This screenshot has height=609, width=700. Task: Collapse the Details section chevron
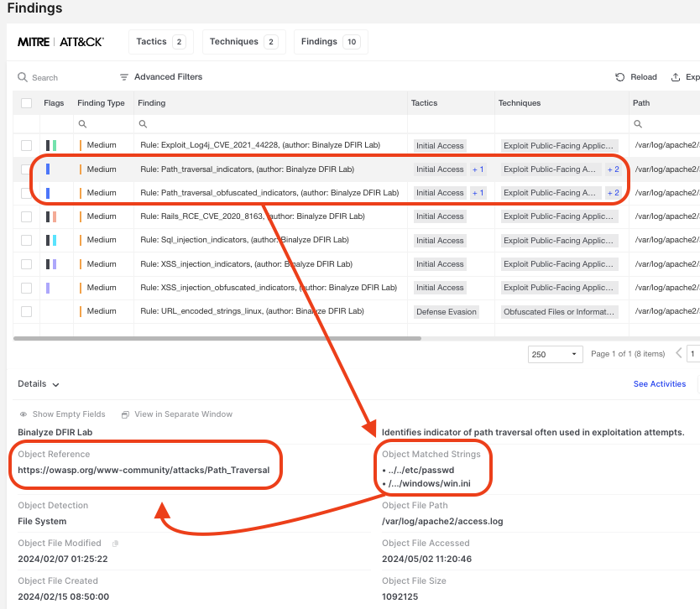(x=56, y=384)
